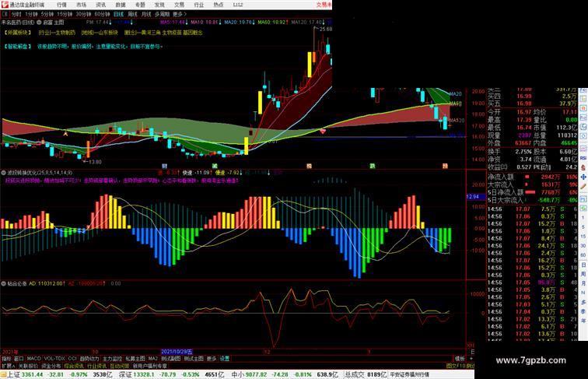Switch sub-chart indicator to CCI
The image size is (588, 379).
pyautogui.click(x=72, y=359)
